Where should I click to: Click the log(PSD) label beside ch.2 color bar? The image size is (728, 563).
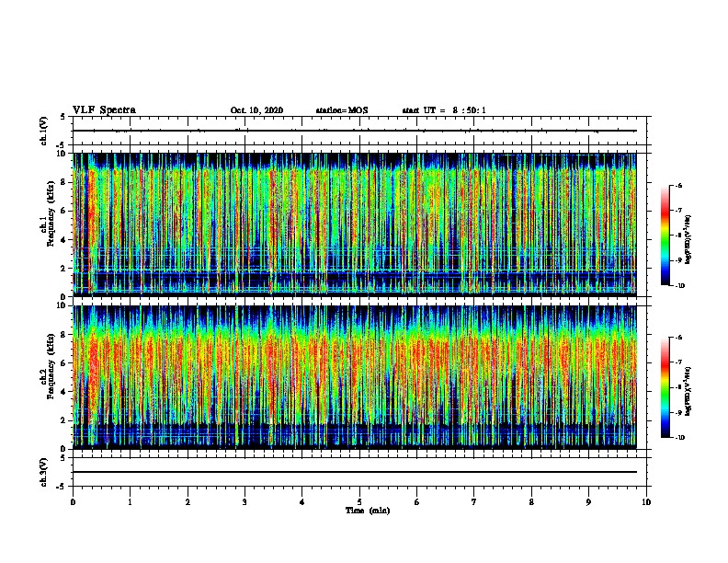688,391
